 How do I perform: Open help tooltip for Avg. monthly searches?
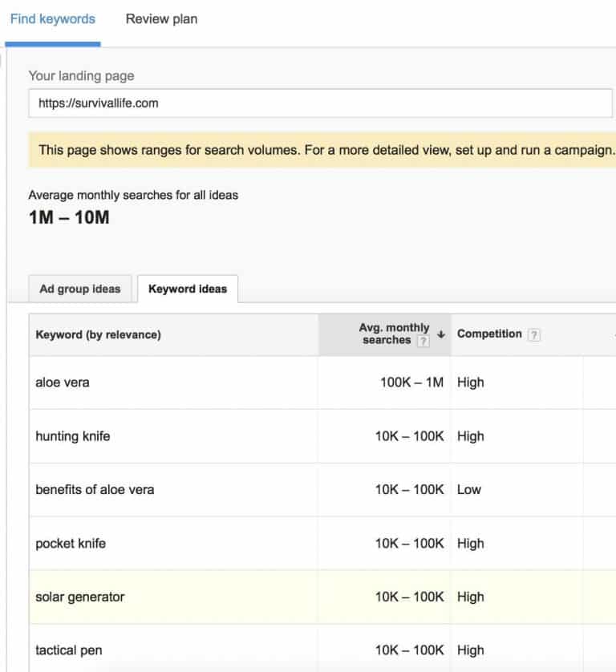tap(424, 339)
